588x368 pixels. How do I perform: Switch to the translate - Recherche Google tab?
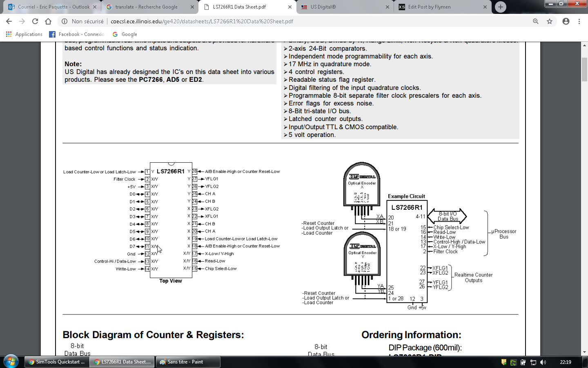point(149,7)
